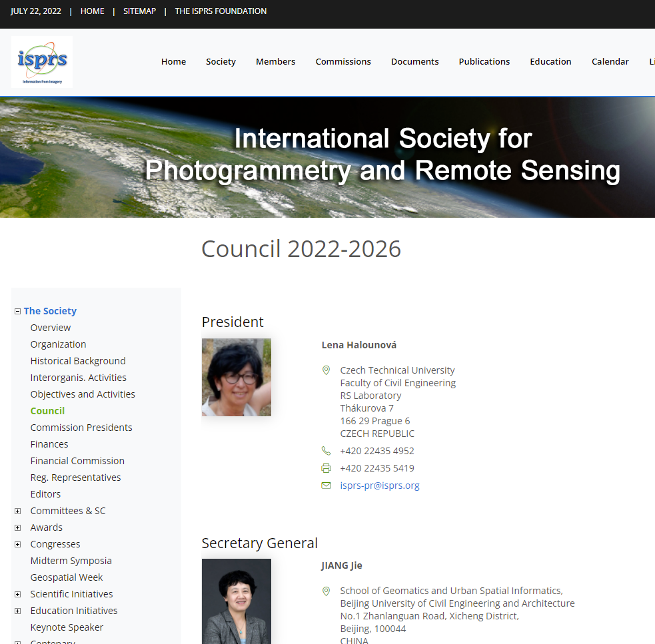The width and height of the screenshot is (655, 644).
Task: Open the Society menu
Action: click(x=221, y=61)
